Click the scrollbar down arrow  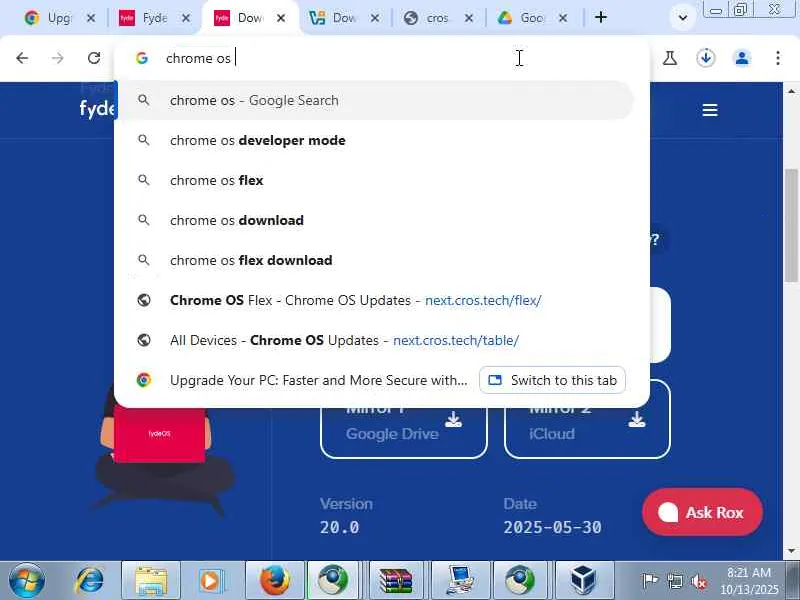pyautogui.click(x=791, y=551)
